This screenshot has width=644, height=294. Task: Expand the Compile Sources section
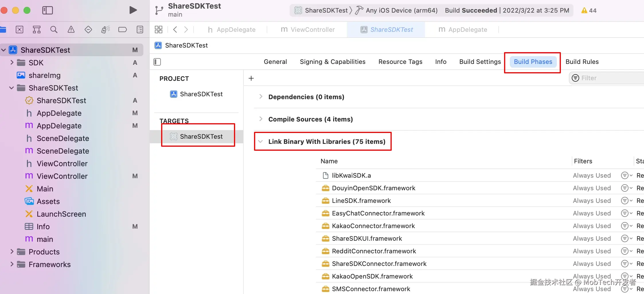pyautogui.click(x=261, y=119)
